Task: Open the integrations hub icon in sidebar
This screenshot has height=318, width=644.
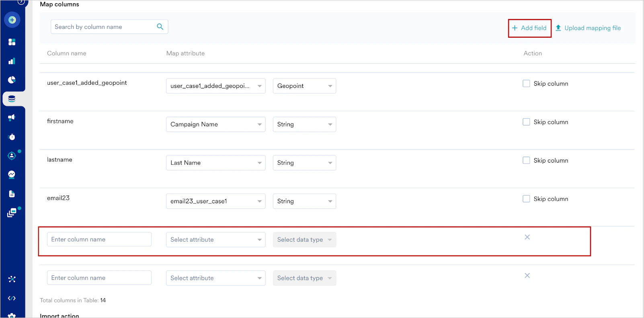Action: pos(12,279)
